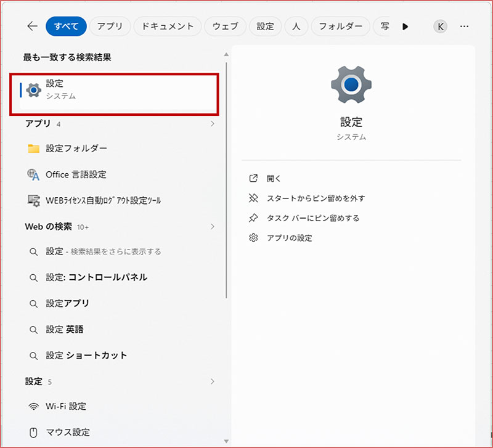Open the ... options menu
The image size is (493, 448).
[x=465, y=26]
